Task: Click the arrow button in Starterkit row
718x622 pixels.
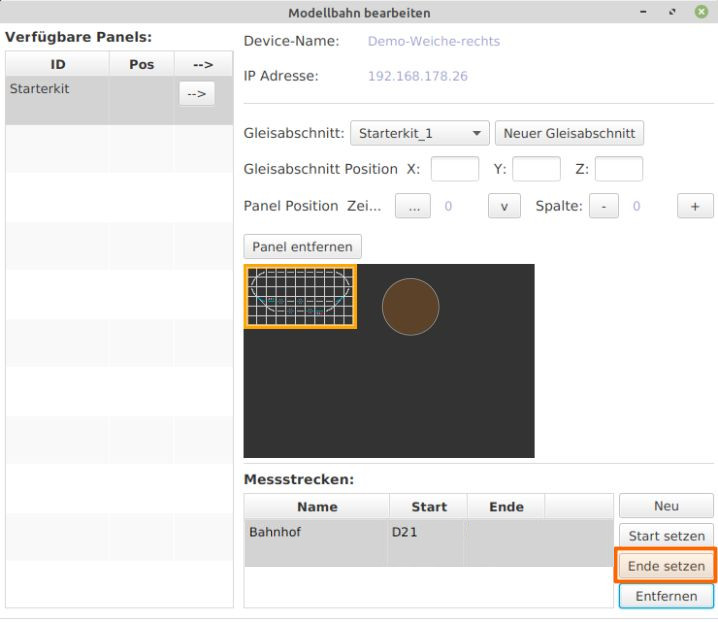Action: (196, 94)
